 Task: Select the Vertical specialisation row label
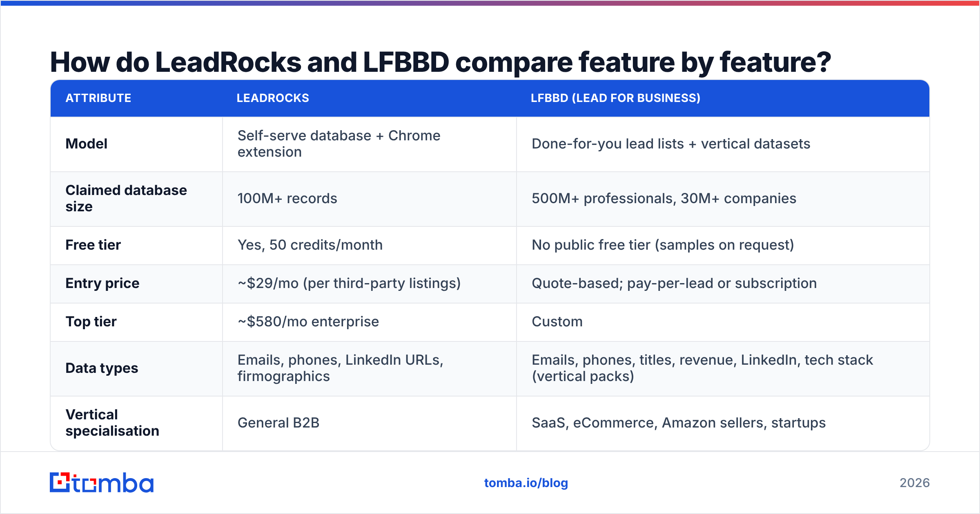click(x=112, y=423)
